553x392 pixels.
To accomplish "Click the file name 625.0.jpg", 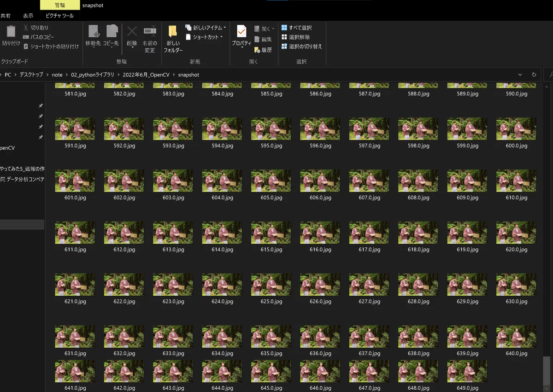I will tap(271, 302).
